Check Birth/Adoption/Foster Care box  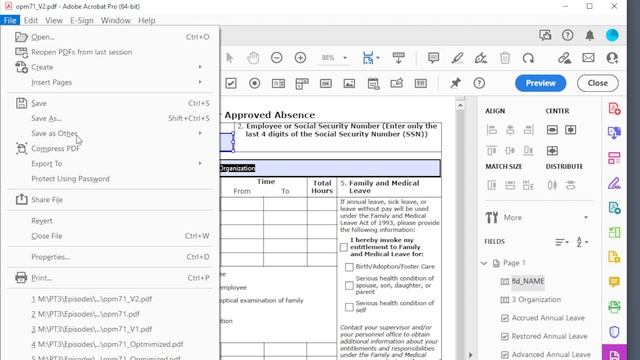(349, 267)
